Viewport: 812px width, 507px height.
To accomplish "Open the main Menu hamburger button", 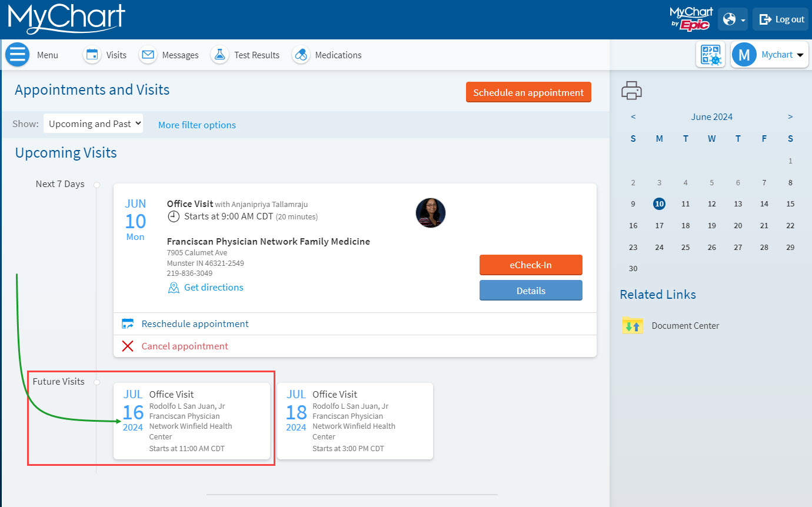I will coord(18,55).
